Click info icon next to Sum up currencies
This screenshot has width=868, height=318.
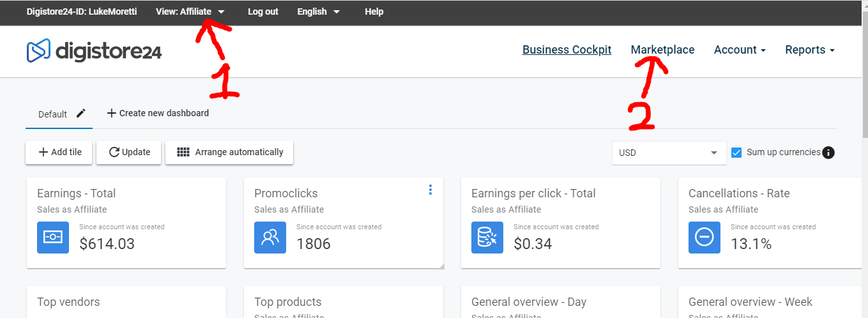coord(828,153)
